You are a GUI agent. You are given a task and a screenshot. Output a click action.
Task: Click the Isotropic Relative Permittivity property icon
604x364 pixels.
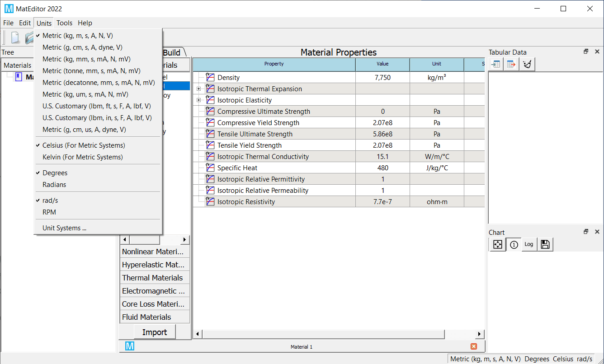pyautogui.click(x=210, y=179)
